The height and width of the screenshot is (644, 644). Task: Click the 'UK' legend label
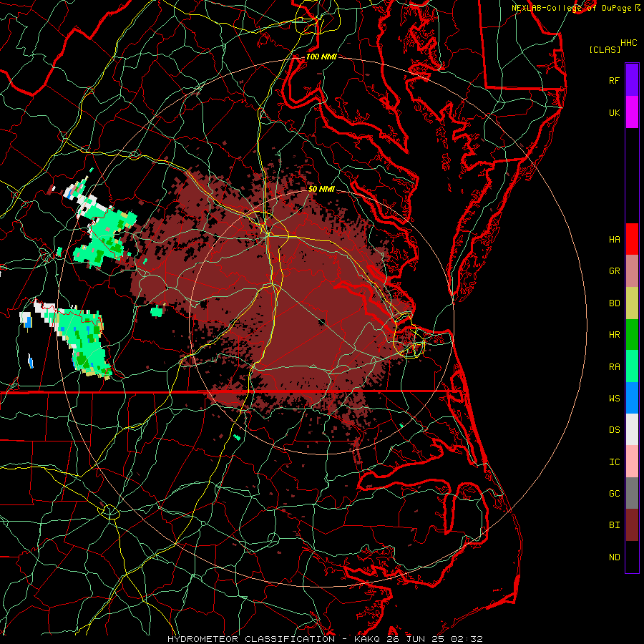tap(614, 112)
